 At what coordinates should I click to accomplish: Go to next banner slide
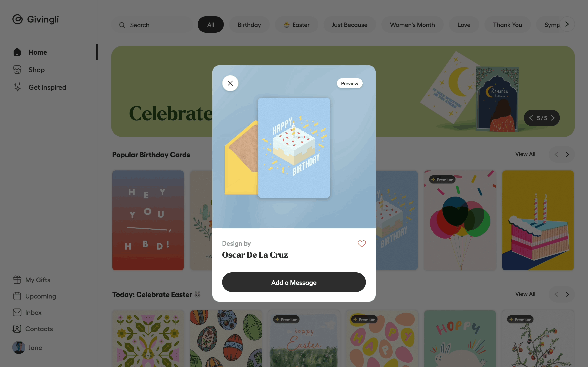tap(553, 118)
